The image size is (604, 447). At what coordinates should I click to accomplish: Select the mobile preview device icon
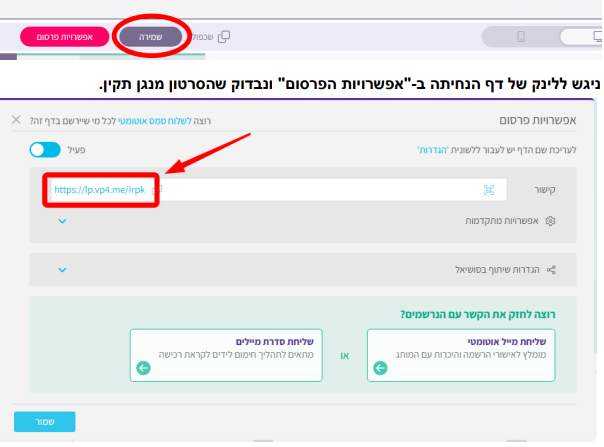tap(520, 37)
